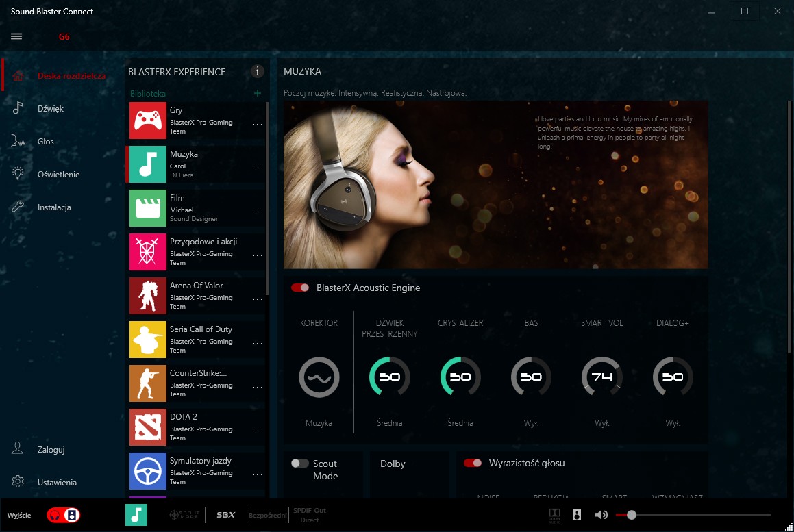Open options menu for Film profile
The width and height of the screenshot is (794, 532).
pos(257,212)
